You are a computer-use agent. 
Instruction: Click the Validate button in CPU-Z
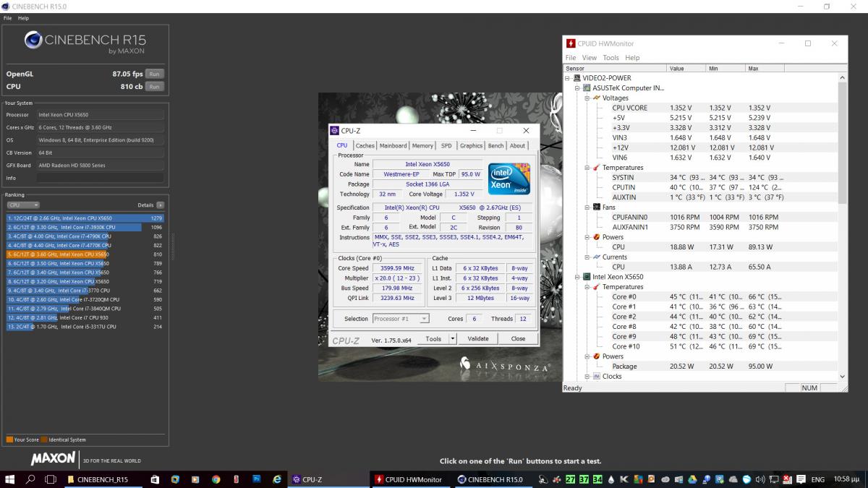(478, 338)
